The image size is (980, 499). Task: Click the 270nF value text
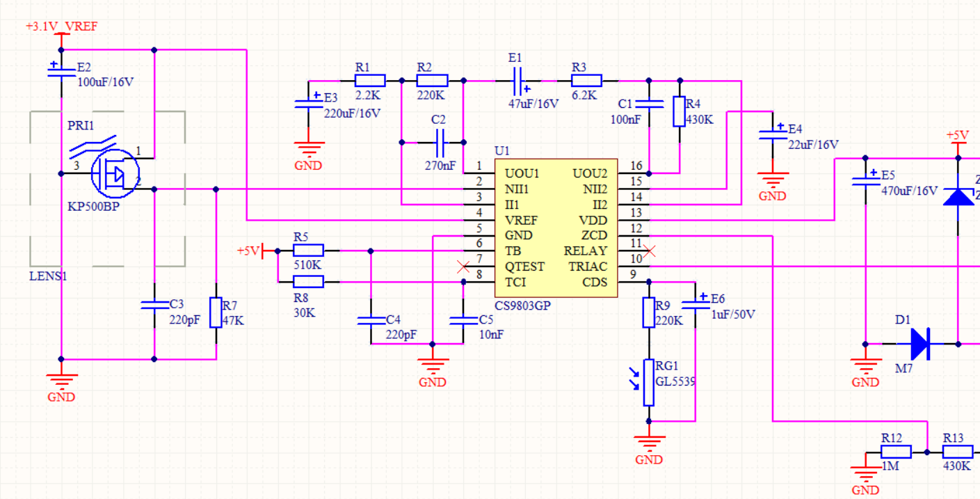[x=441, y=166]
